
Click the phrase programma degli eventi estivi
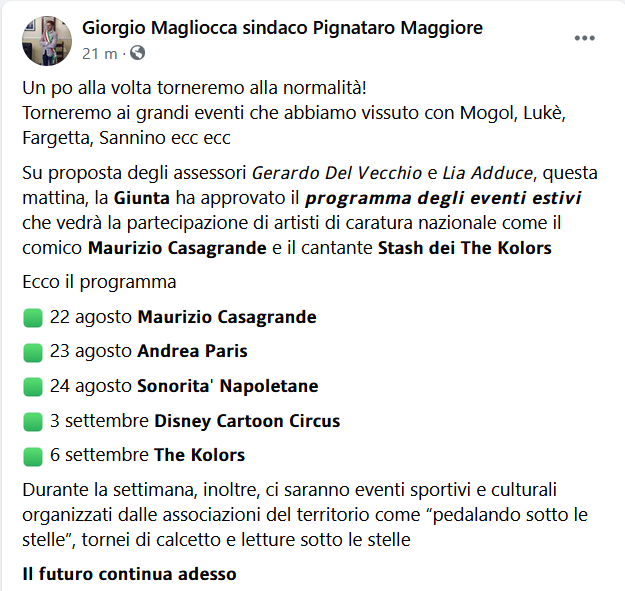[x=443, y=198]
